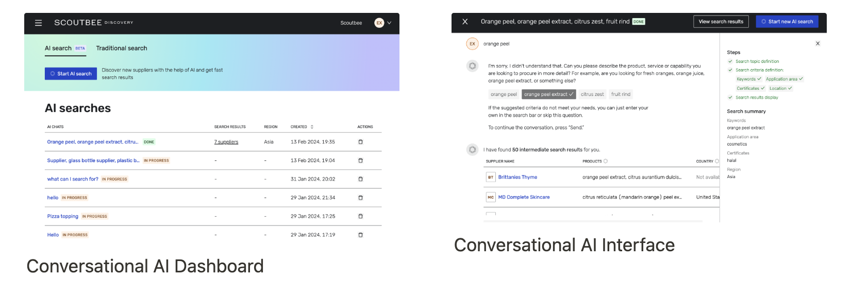The image size is (868, 292).
Task: Click the BT supplier logo badge
Action: pos(491,177)
